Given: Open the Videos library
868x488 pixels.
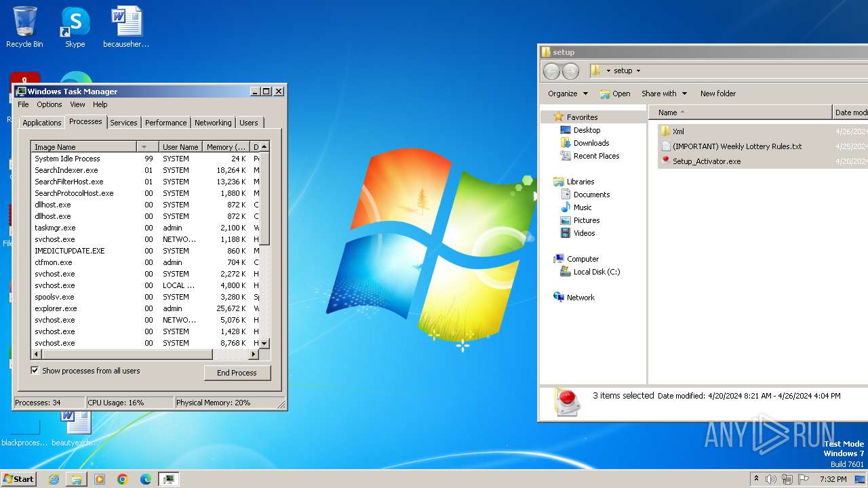Looking at the screenshot, I should pyautogui.click(x=584, y=233).
